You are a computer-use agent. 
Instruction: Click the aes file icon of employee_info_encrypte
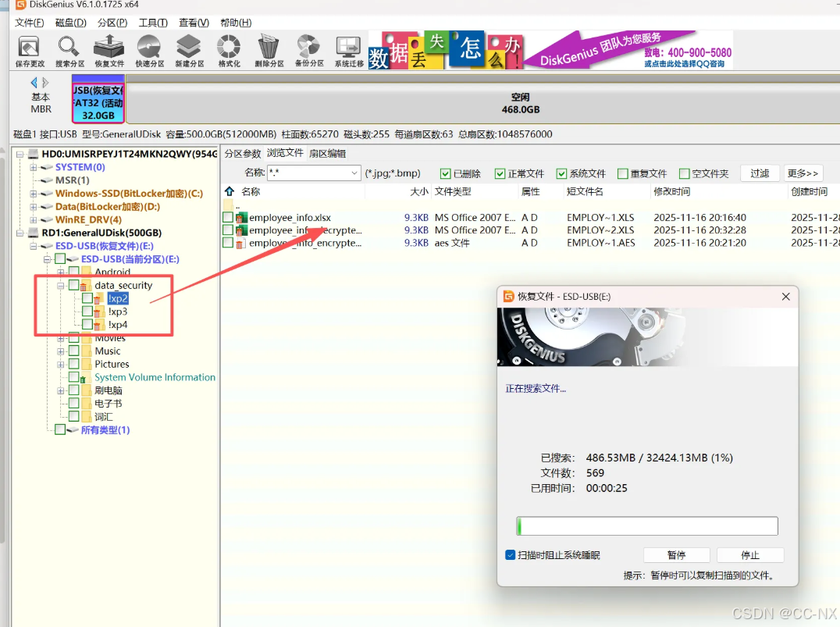point(241,244)
